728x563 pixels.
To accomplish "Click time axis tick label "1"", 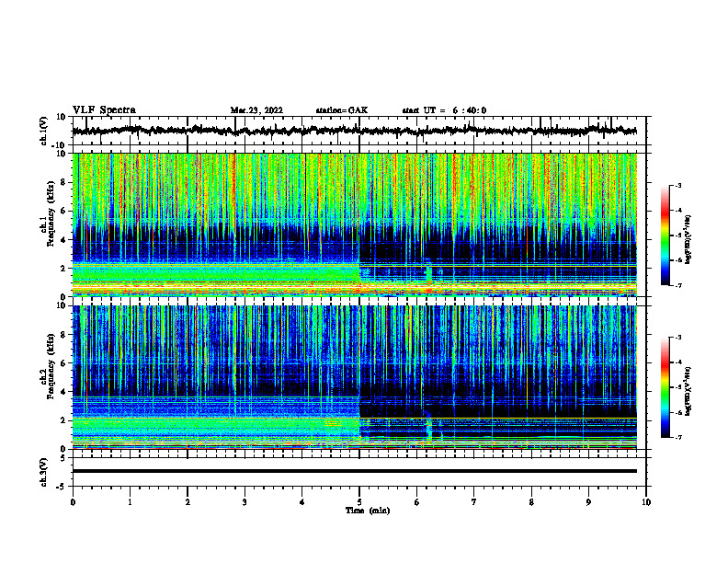I will pos(130,502).
